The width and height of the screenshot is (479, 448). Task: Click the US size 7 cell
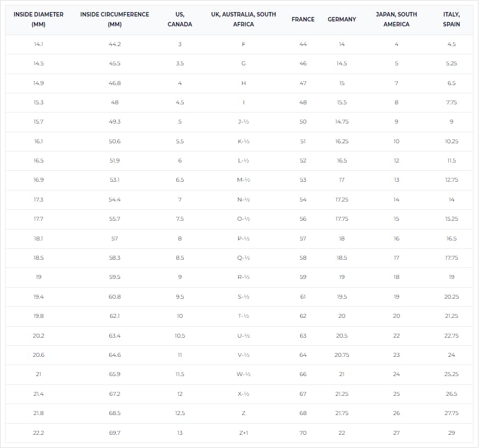179,199
